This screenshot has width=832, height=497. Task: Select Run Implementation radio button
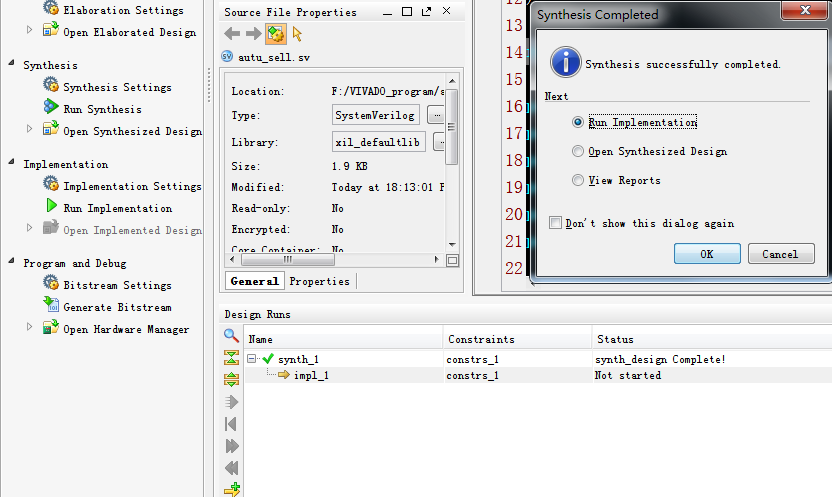coord(578,122)
